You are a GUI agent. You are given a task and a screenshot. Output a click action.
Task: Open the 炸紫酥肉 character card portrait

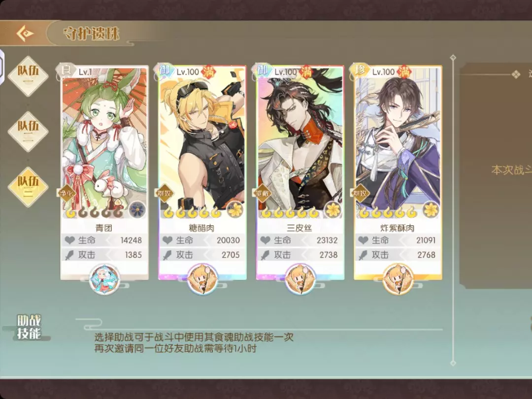point(398,142)
